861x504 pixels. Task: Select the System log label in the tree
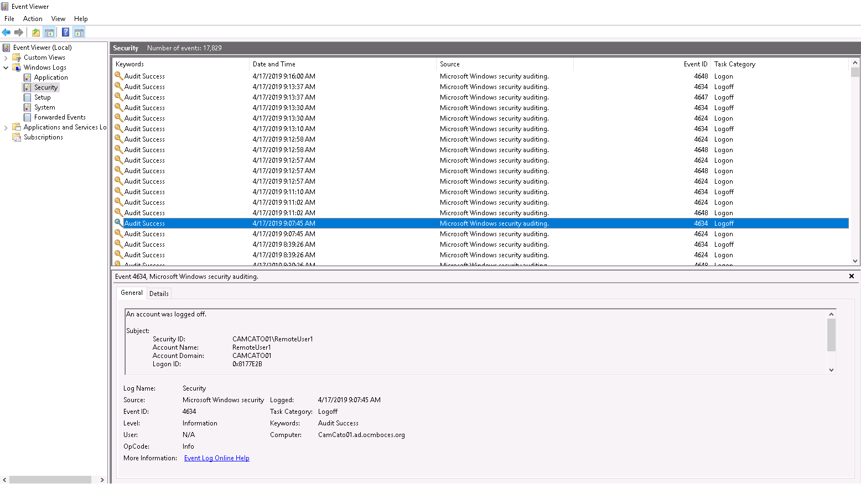pyautogui.click(x=45, y=107)
